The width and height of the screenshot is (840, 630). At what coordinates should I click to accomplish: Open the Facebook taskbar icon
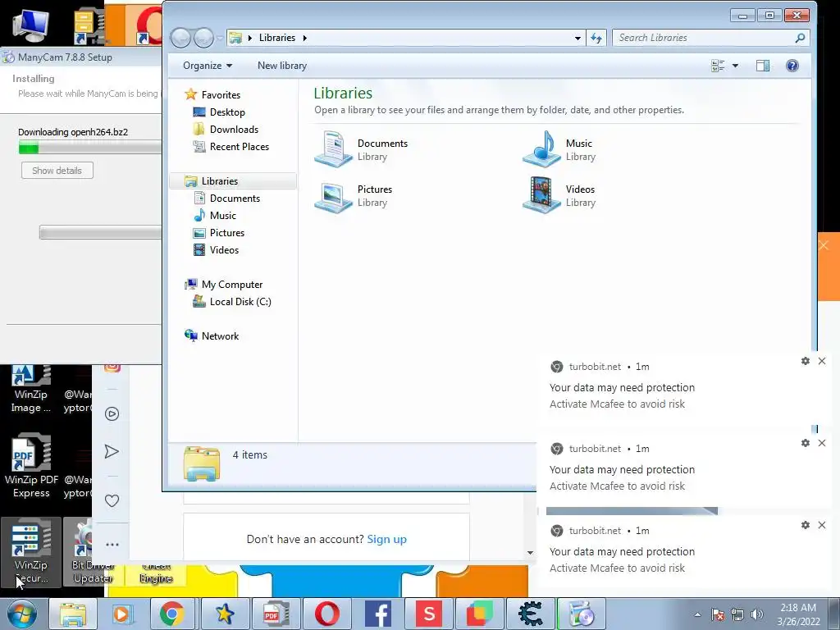pos(378,614)
